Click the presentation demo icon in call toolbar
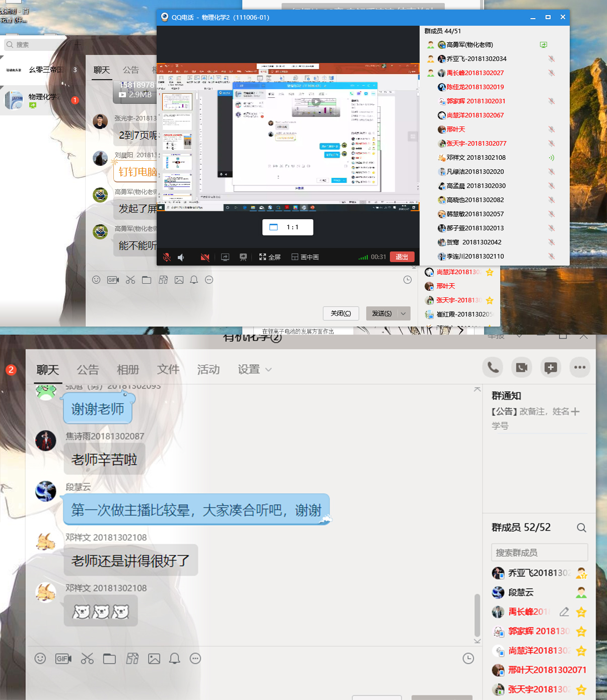The image size is (607, 700). [243, 257]
